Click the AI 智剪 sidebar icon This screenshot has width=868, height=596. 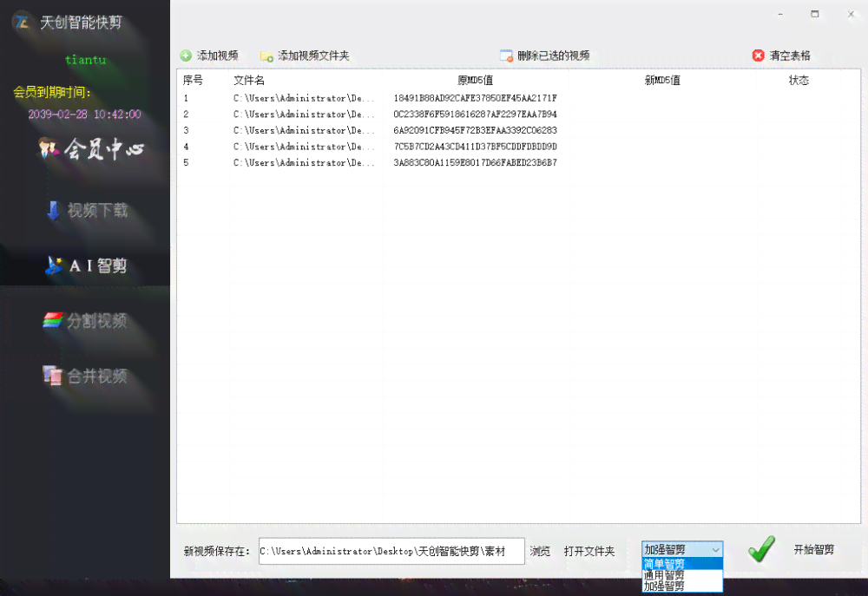(x=54, y=265)
